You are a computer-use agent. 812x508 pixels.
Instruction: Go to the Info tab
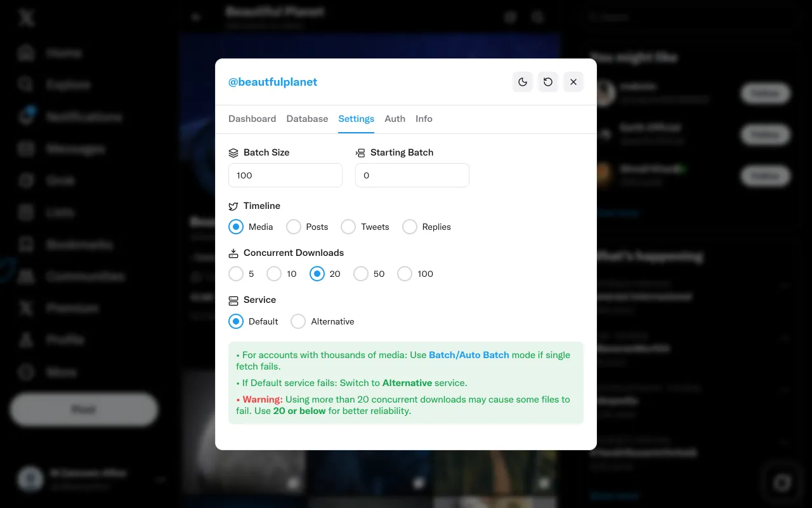tap(424, 119)
